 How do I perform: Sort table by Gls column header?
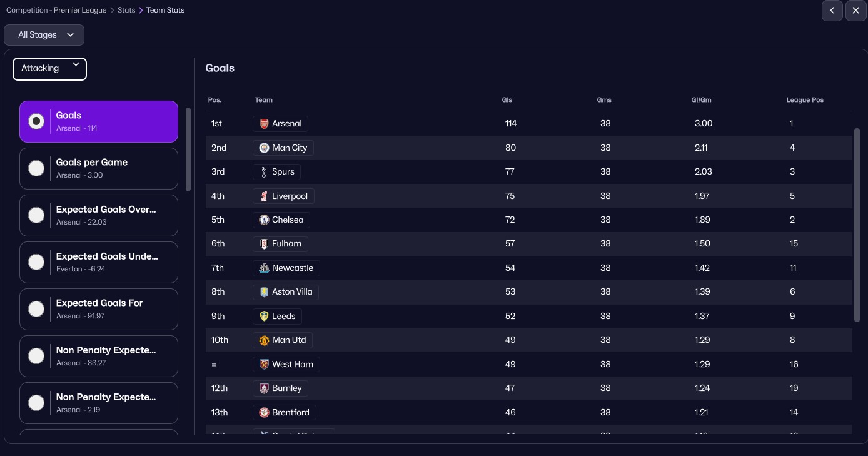(507, 100)
